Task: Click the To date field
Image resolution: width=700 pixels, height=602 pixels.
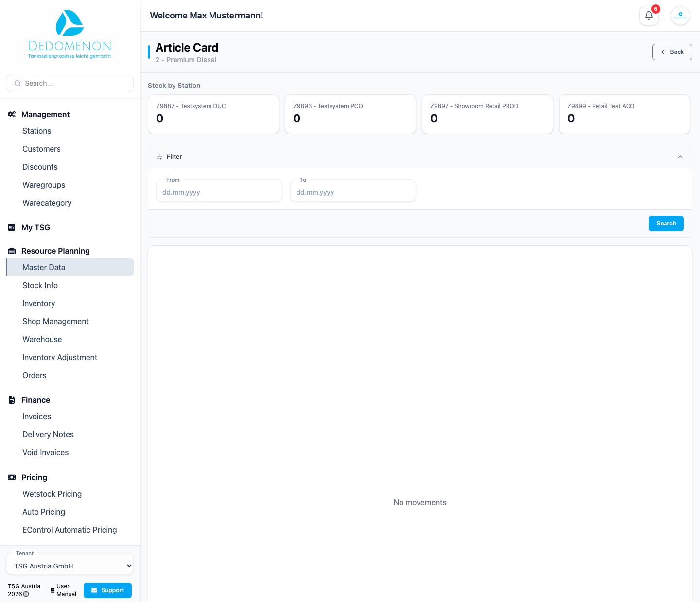Action: coord(353,190)
